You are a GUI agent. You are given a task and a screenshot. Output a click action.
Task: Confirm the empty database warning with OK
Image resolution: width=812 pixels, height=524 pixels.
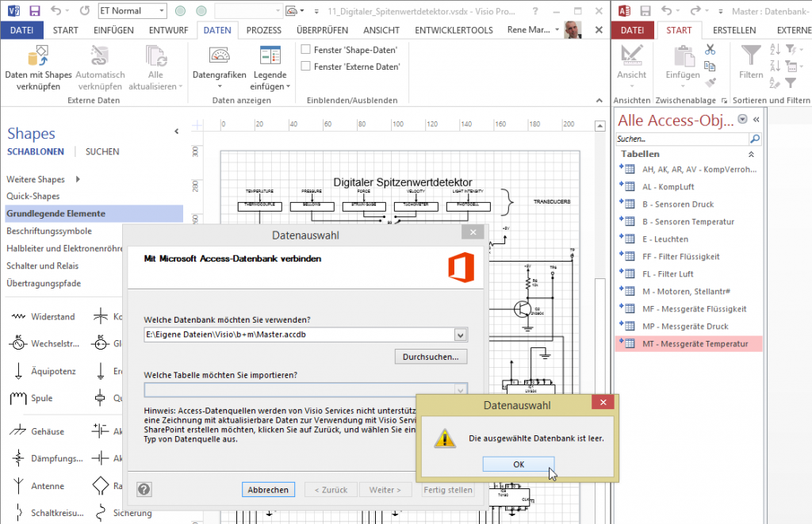coord(518,464)
